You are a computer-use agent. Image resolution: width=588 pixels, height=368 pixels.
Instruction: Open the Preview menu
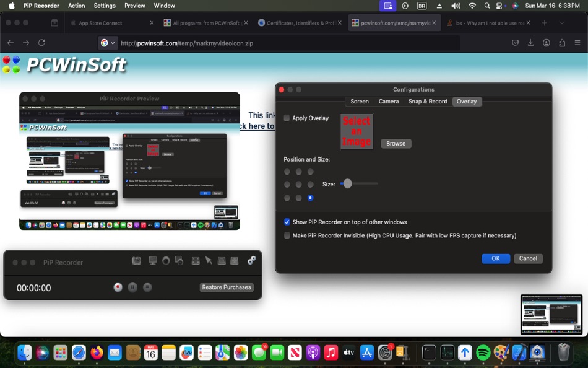click(135, 6)
